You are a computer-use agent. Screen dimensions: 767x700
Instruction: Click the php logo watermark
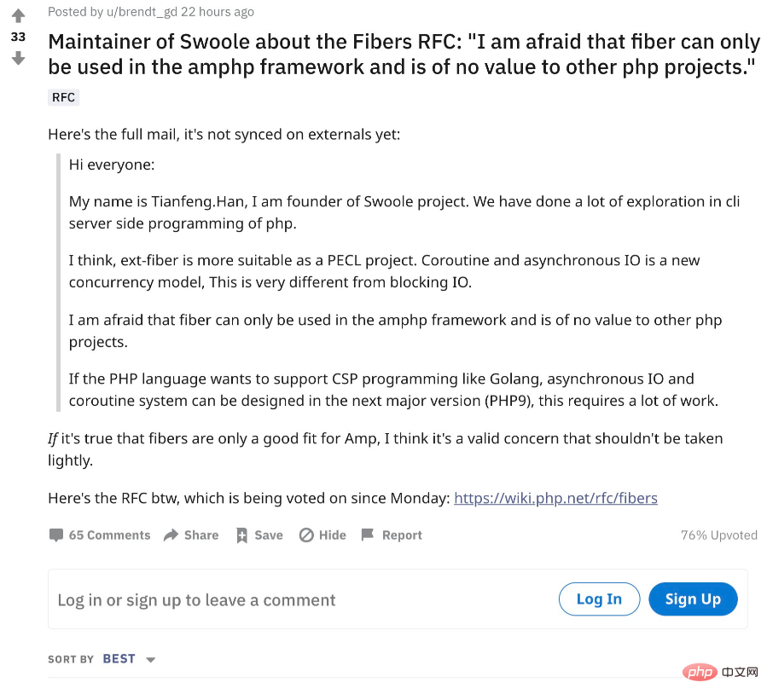[x=700, y=674]
